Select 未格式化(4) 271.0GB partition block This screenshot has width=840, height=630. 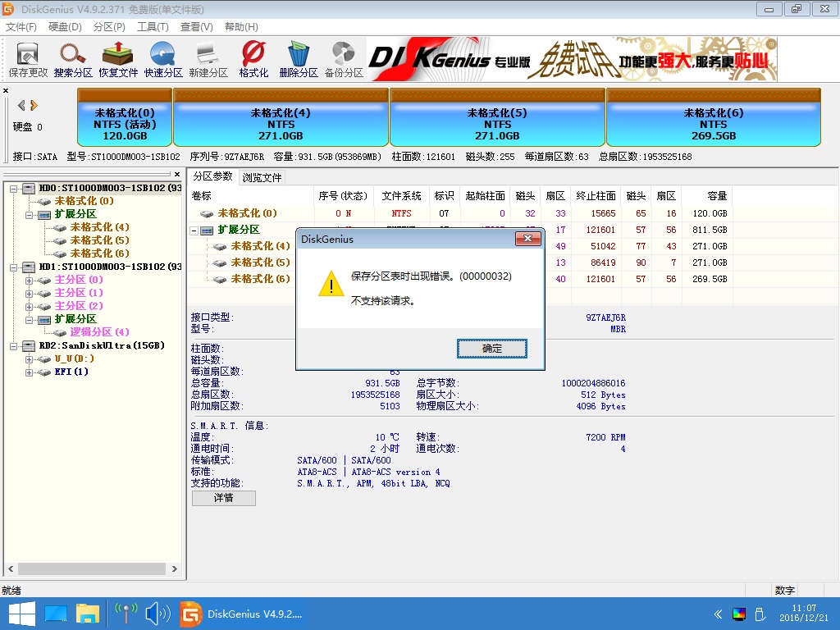(x=281, y=118)
